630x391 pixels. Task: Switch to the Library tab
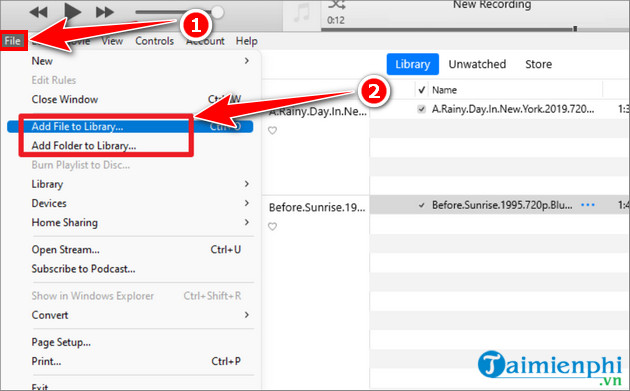coord(413,64)
